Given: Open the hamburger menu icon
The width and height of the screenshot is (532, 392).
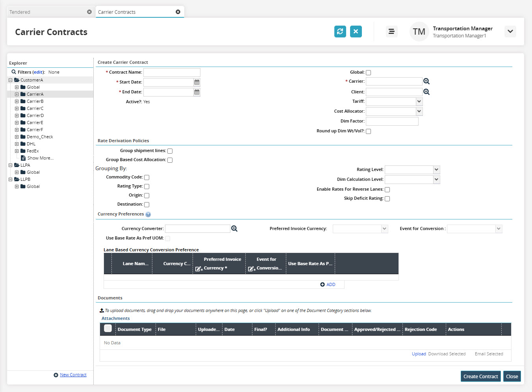Looking at the screenshot, I should (x=391, y=32).
